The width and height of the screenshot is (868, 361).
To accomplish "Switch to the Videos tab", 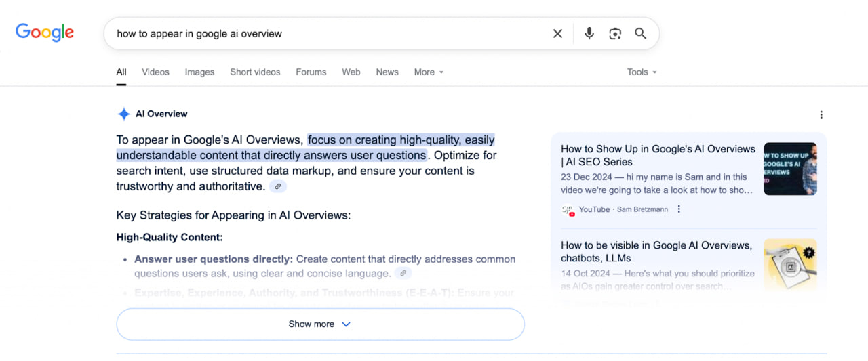I will tap(155, 72).
